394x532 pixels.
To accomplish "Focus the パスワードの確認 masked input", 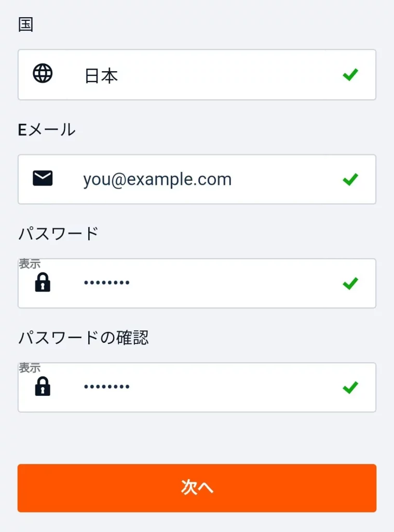I will click(x=208, y=387).
